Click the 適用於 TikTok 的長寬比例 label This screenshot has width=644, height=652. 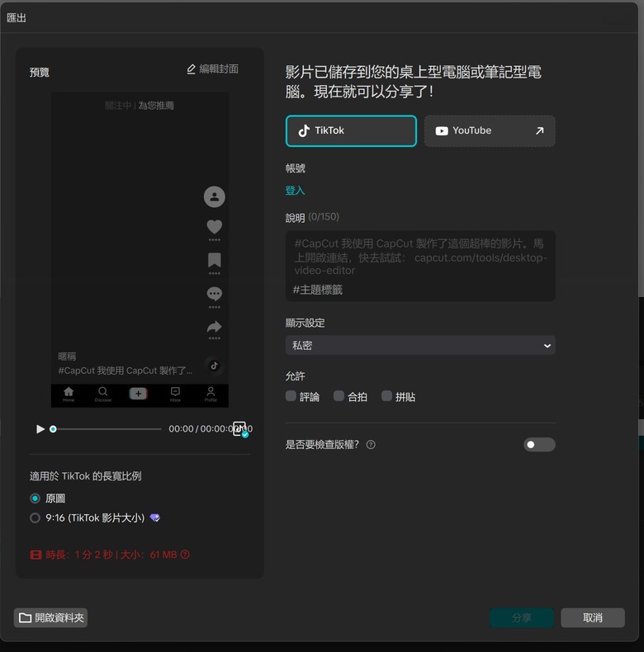pyautogui.click(x=85, y=476)
